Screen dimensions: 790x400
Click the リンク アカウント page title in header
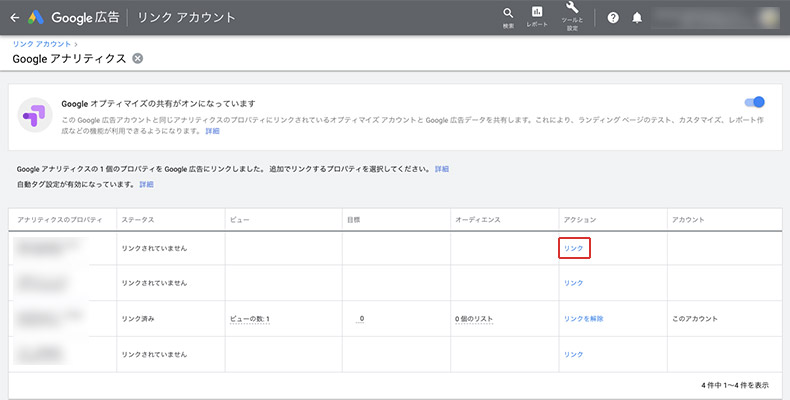tap(186, 18)
